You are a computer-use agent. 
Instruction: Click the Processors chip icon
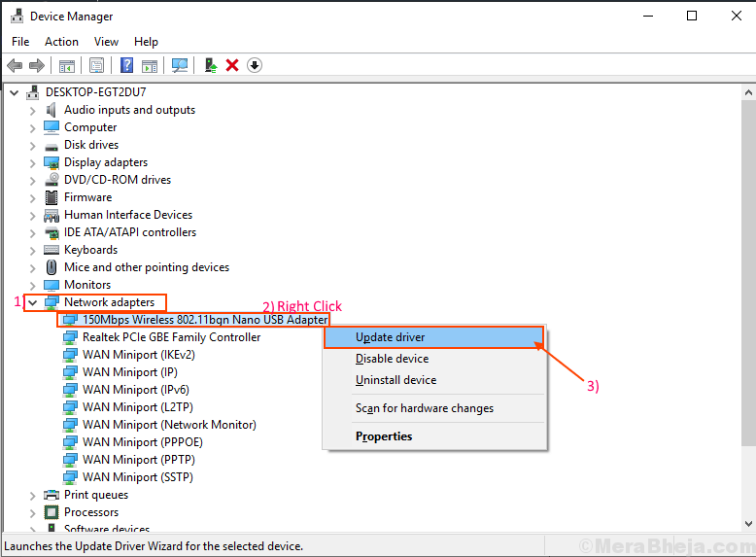click(x=52, y=512)
